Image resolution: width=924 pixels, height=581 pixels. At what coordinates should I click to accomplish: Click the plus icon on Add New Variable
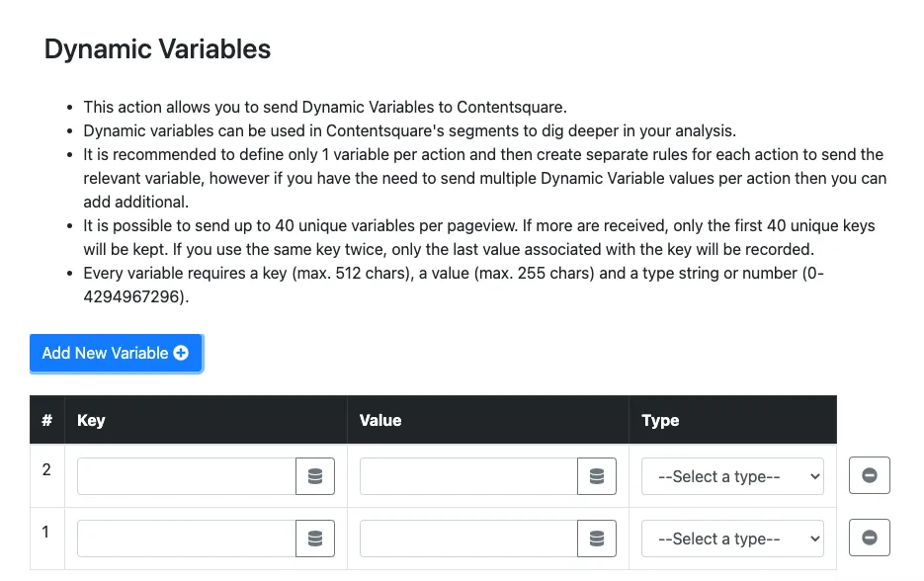coord(181,354)
